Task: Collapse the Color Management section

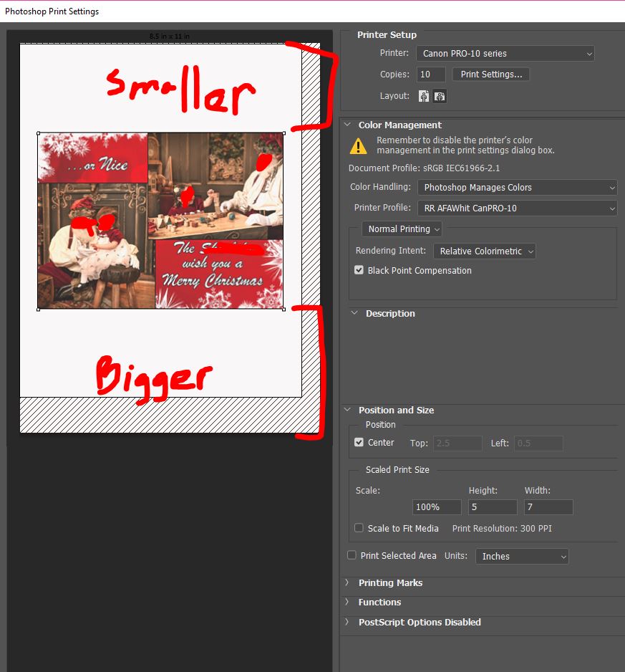Action: click(348, 125)
